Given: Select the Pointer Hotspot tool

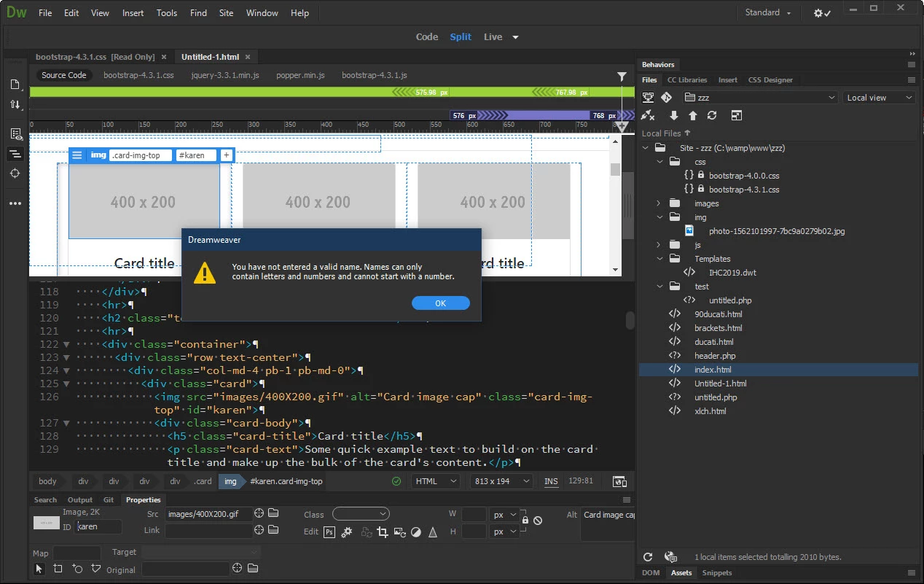Looking at the screenshot, I should 39,568.
